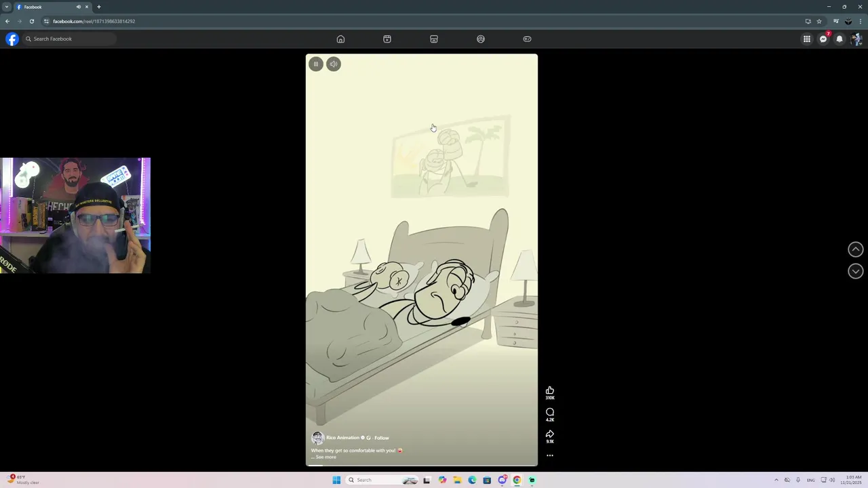Open the reel's comments bubble icon

coord(550,412)
